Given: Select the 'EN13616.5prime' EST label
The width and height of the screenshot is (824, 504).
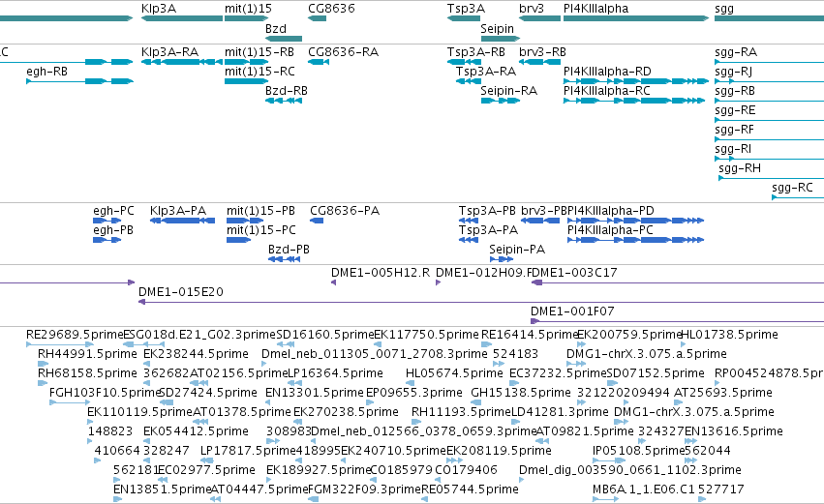Looking at the screenshot, I should pos(734,431).
